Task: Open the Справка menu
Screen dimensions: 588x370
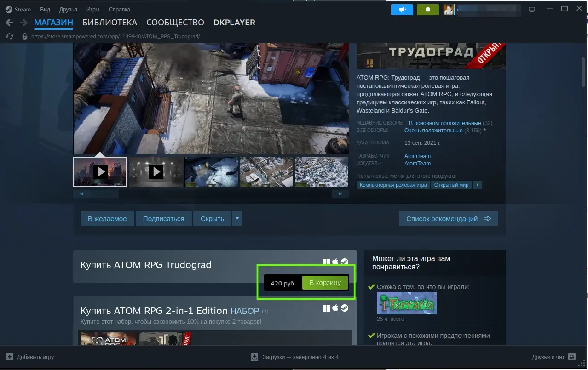Action: click(119, 9)
